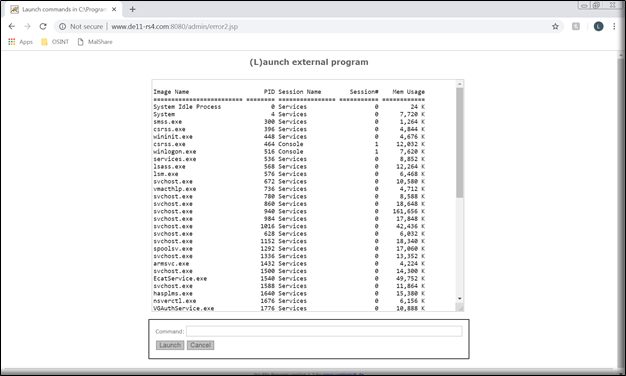The image size is (626, 376).
Task: Click the smss.exe process row
Action: [289, 121]
